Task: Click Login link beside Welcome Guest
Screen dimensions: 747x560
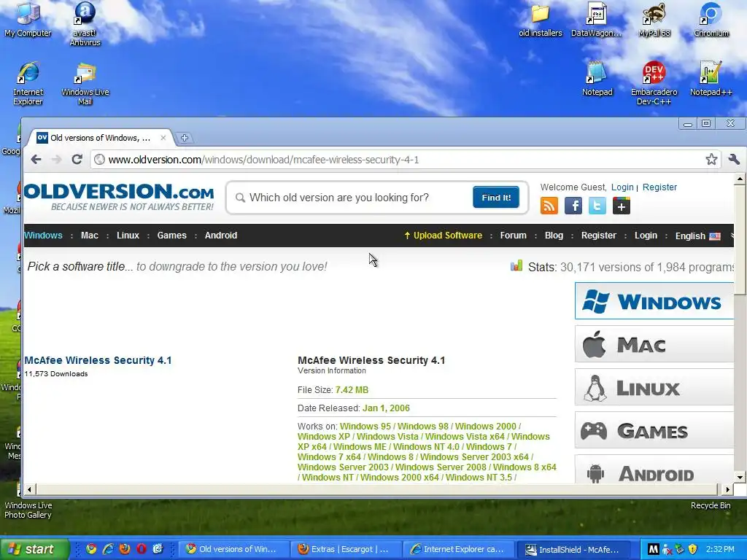Action: 622,187
